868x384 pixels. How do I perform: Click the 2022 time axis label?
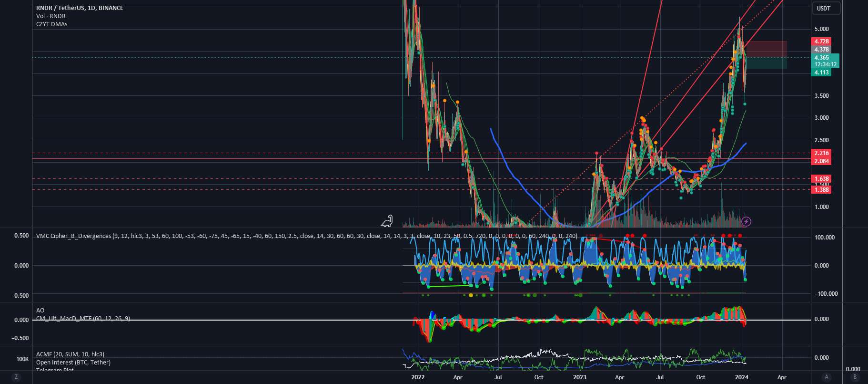[x=418, y=377]
